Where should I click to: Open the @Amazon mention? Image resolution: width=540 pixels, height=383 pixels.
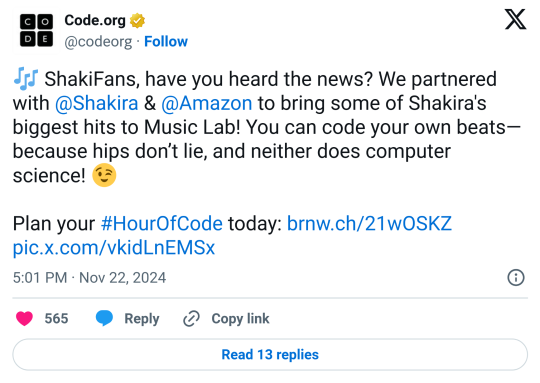tap(207, 103)
